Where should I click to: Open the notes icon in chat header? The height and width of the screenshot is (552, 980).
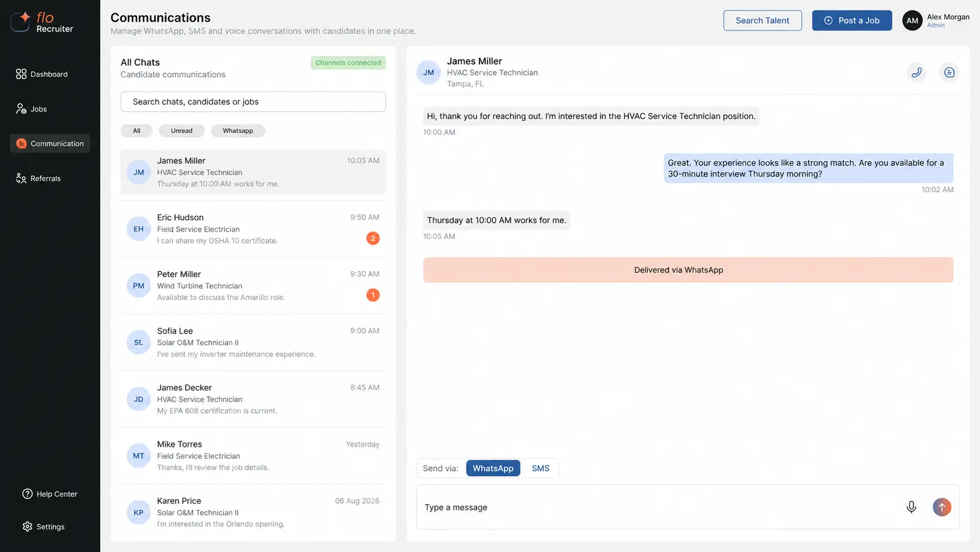[x=949, y=72]
